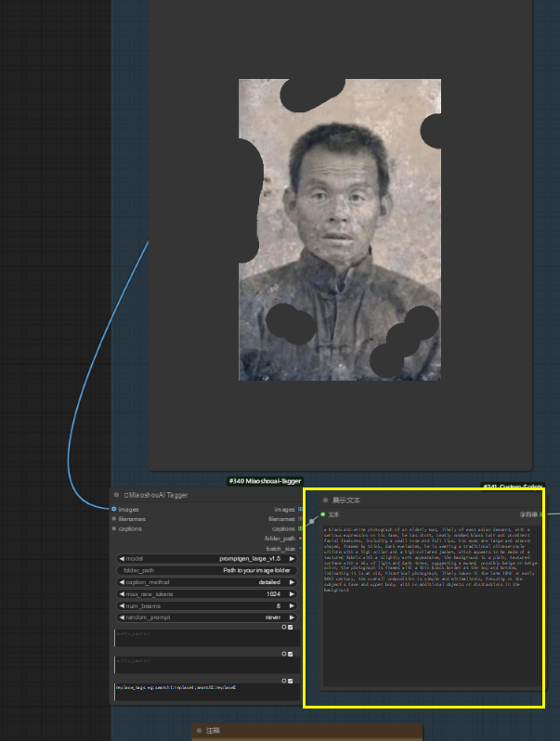
Task: Collapse the 展示文本 node via its title dot
Action: coord(325,500)
